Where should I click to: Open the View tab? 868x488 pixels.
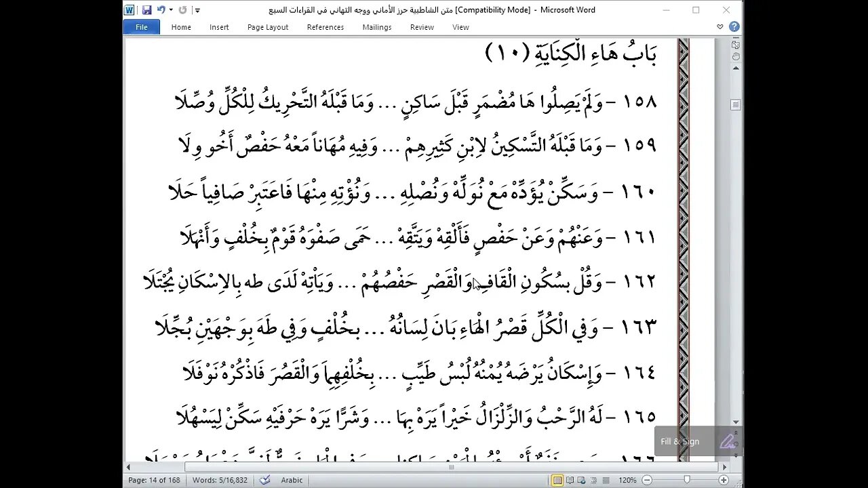pos(461,27)
